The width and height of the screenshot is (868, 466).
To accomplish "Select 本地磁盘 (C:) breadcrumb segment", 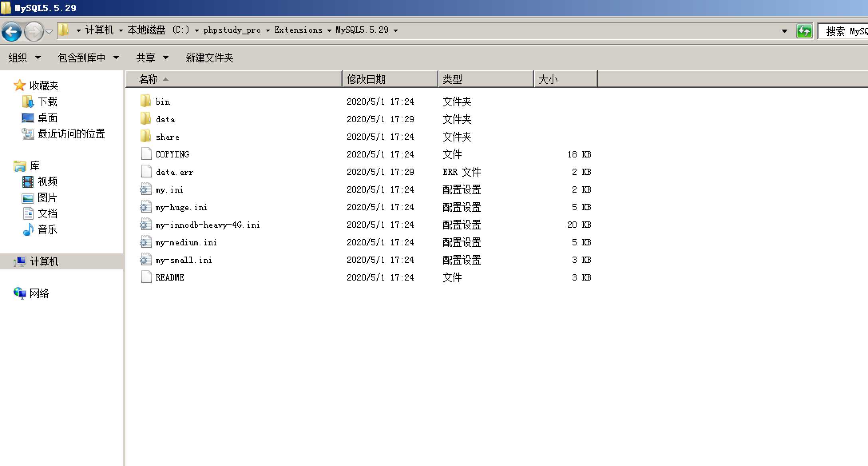I will (x=159, y=30).
